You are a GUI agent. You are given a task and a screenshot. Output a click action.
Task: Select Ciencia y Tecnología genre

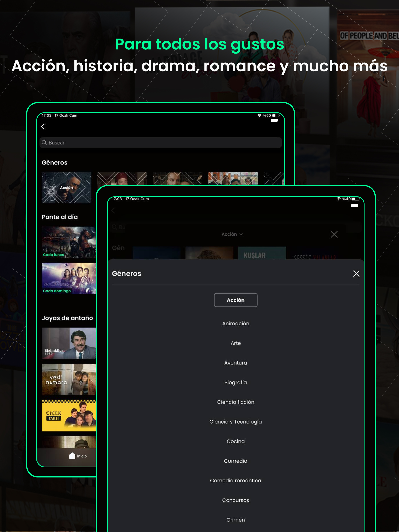[236, 422]
